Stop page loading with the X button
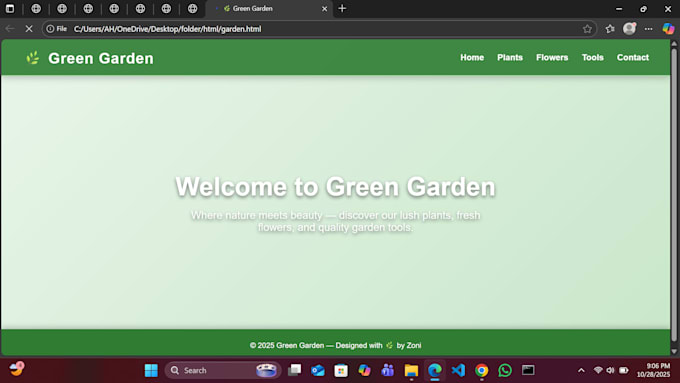 coord(29,29)
